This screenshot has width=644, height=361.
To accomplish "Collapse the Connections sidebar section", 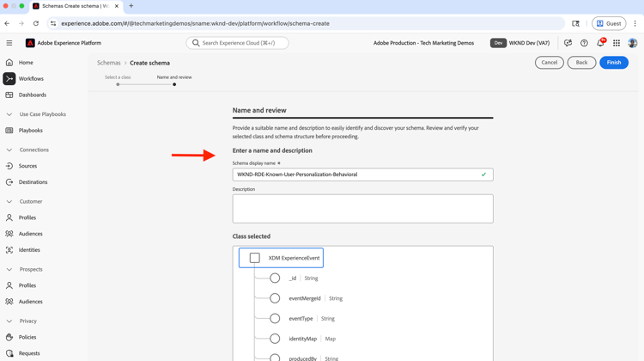I will [x=9, y=150].
